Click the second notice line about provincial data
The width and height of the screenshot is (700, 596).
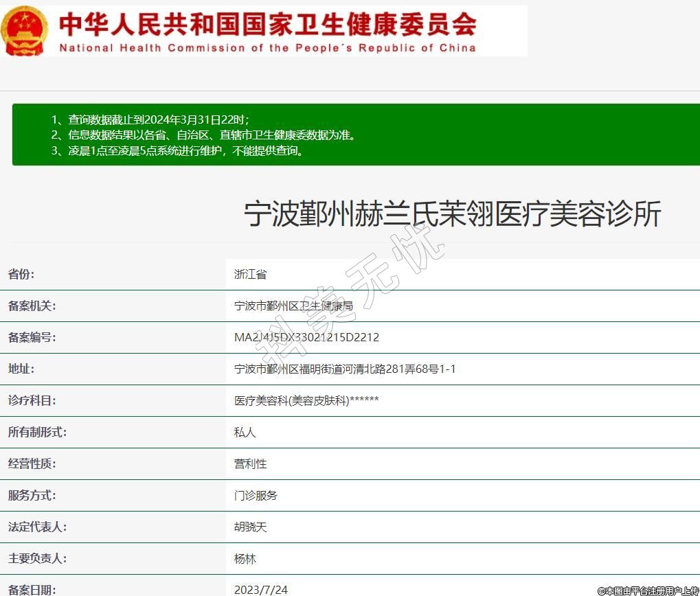click(204, 135)
